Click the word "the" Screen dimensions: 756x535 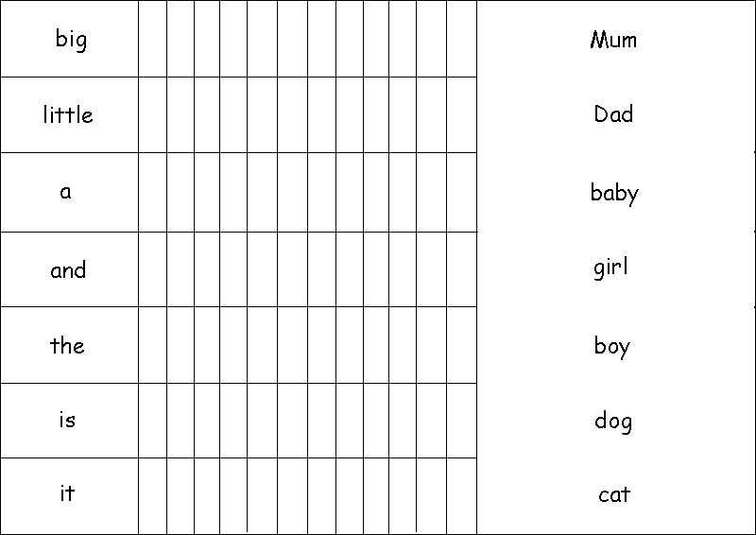[x=67, y=346]
